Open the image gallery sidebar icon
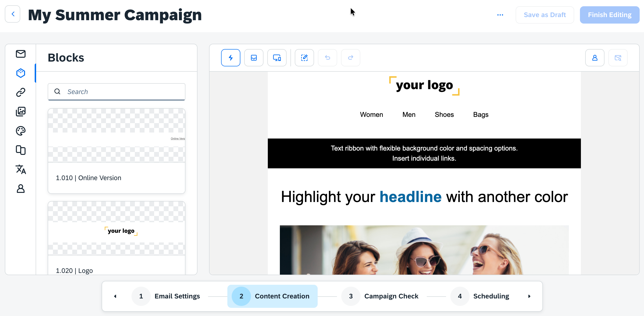644x316 pixels. coord(20,112)
